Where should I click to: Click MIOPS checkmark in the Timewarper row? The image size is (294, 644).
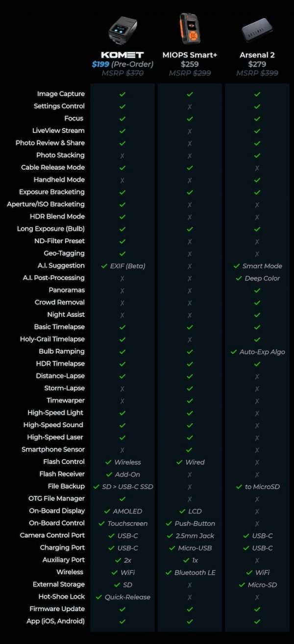pos(190,401)
